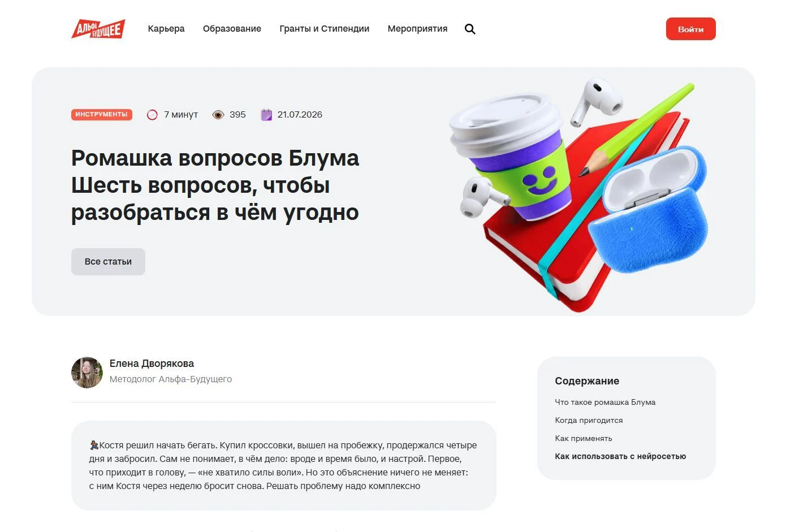
Task: Open search with the magnifier icon
Action: [x=470, y=29]
